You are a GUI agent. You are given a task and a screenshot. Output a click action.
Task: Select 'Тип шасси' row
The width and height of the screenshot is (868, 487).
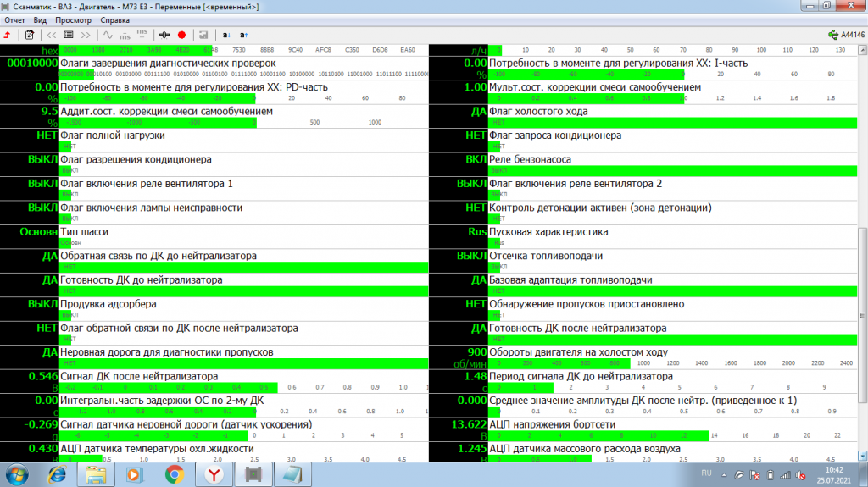[x=214, y=237]
